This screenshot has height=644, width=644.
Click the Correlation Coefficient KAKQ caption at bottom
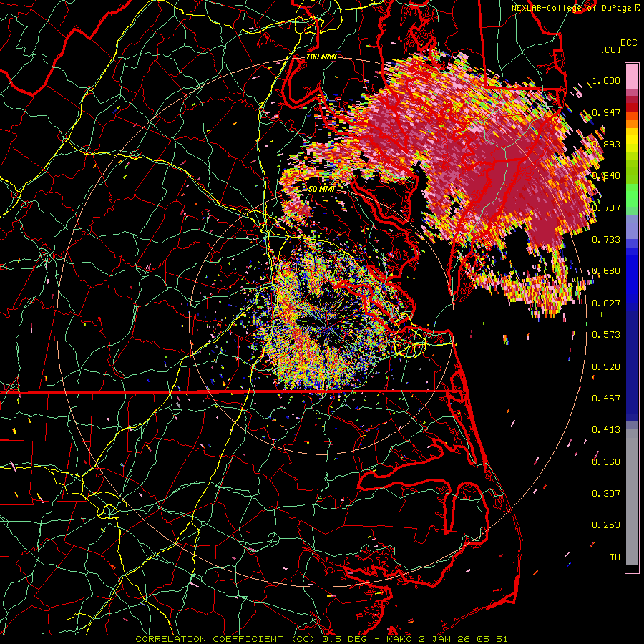[321, 639]
